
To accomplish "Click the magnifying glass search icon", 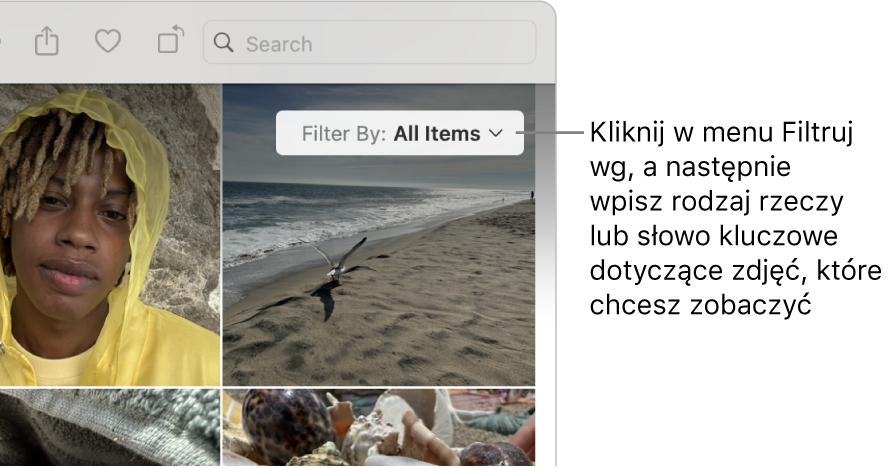I will coord(223,42).
